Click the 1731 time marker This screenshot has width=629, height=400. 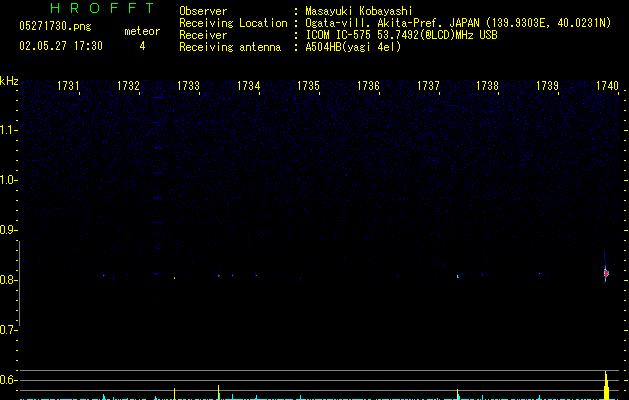pyautogui.click(x=68, y=85)
